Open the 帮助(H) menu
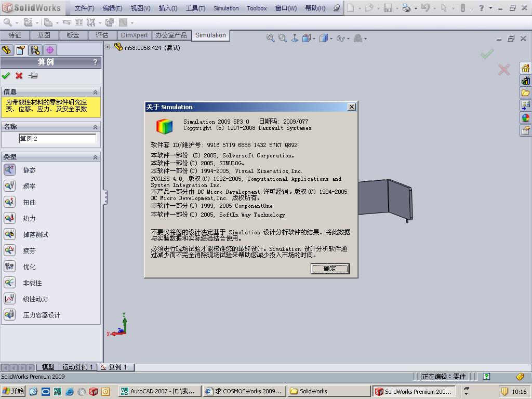Image resolution: width=532 pixels, height=399 pixels. pos(315,8)
